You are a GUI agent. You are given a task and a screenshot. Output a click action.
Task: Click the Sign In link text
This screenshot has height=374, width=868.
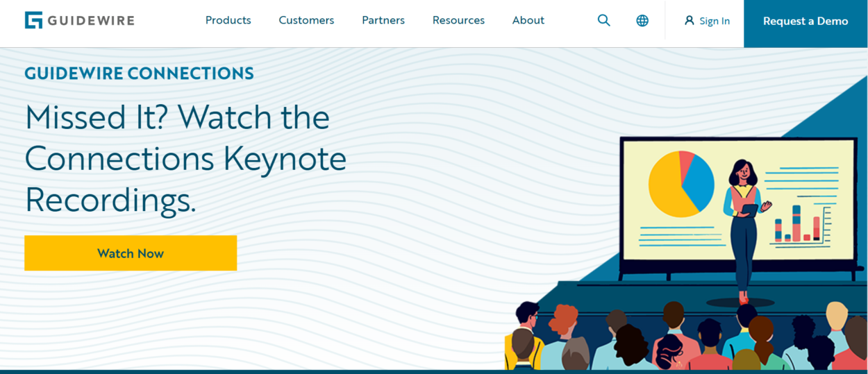[715, 22]
